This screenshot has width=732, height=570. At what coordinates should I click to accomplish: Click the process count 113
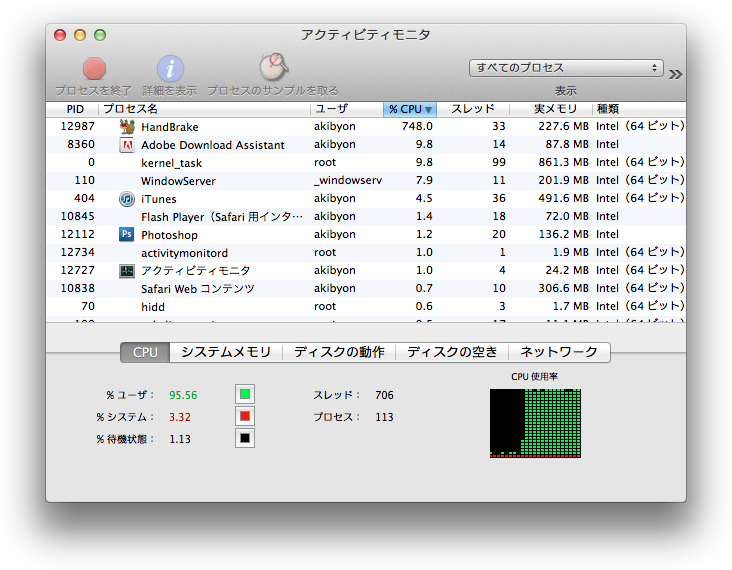pyautogui.click(x=384, y=417)
